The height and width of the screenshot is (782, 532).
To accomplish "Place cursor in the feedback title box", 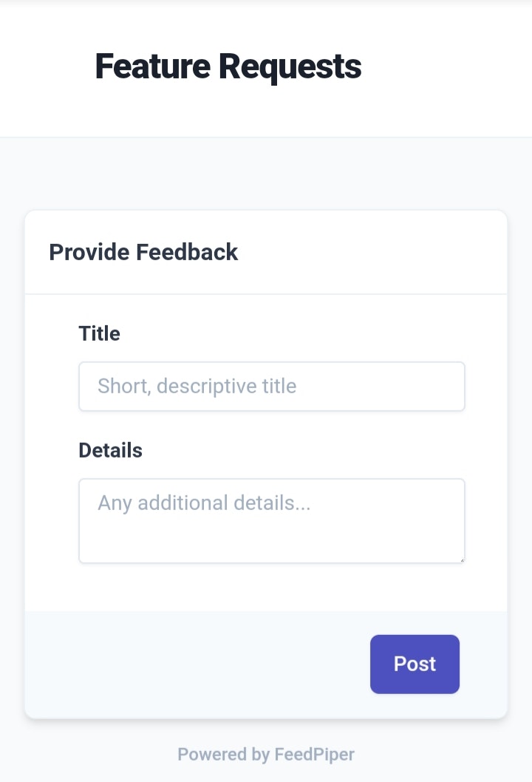I will click(x=271, y=386).
